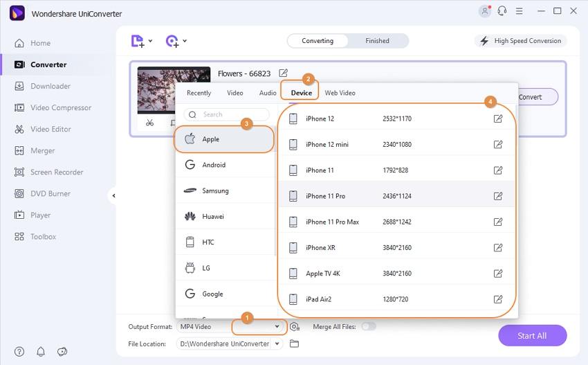Screen dimensions: 588x365
Task: Switch to the Recently tab
Action: pyautogui.click(x=199, y=93)
